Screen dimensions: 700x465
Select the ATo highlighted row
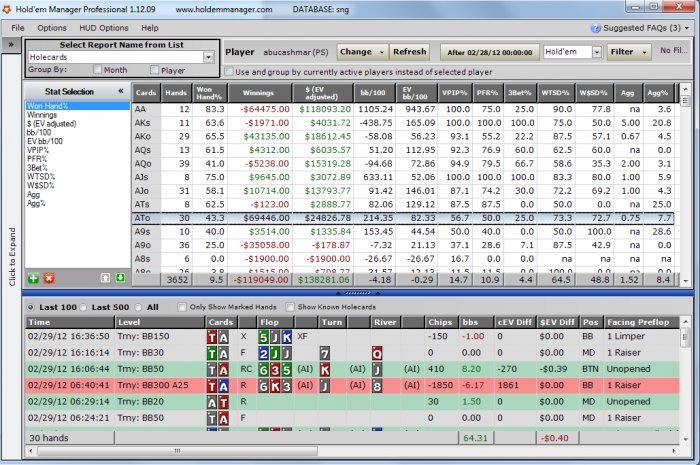[403, 218]
